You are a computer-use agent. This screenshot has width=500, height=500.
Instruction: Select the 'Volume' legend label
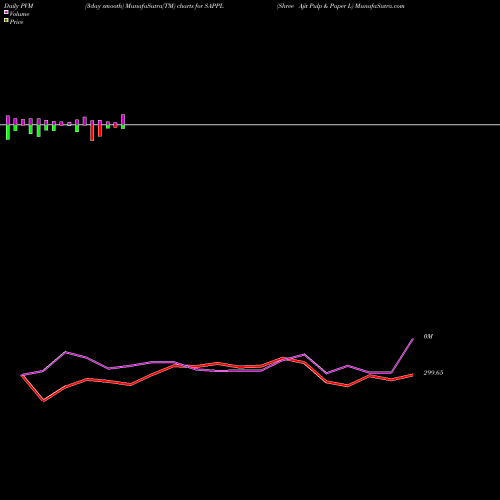click(x=19, y=14)
